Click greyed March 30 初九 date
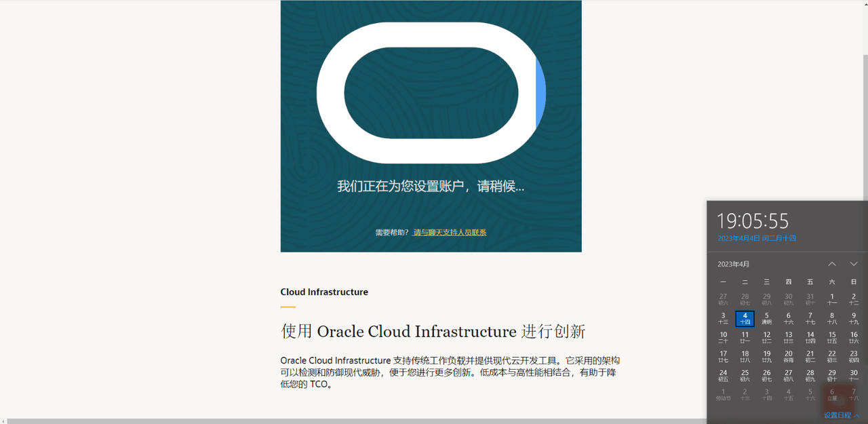The image size is (868, 424). point(788,299)
